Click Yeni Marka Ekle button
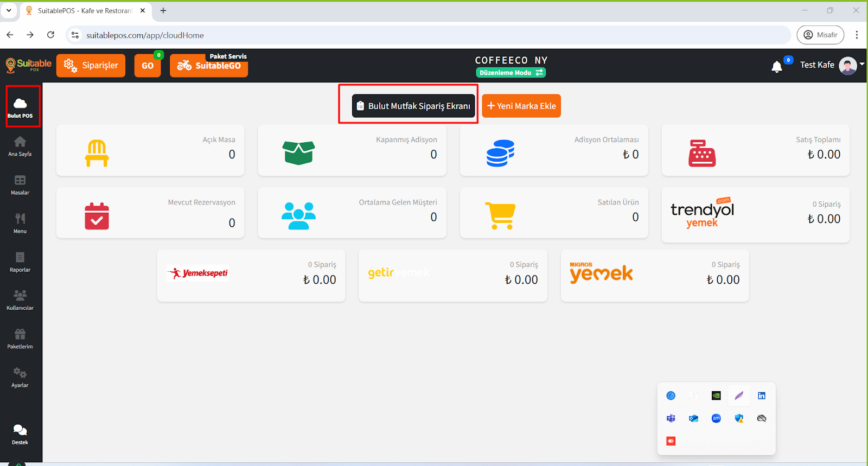The height and width of the screenshot is (466, 868). pyautogui.click(x=521, y=106)
